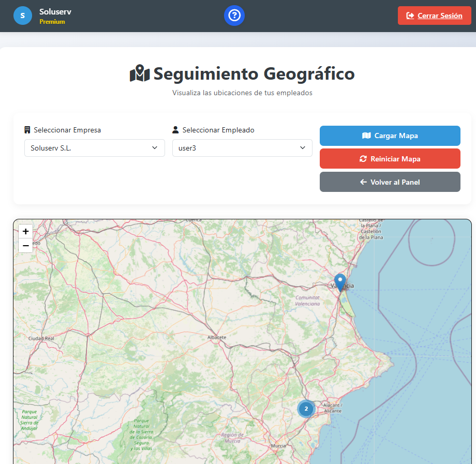Go back using Volver al Panel

[390, 182]
